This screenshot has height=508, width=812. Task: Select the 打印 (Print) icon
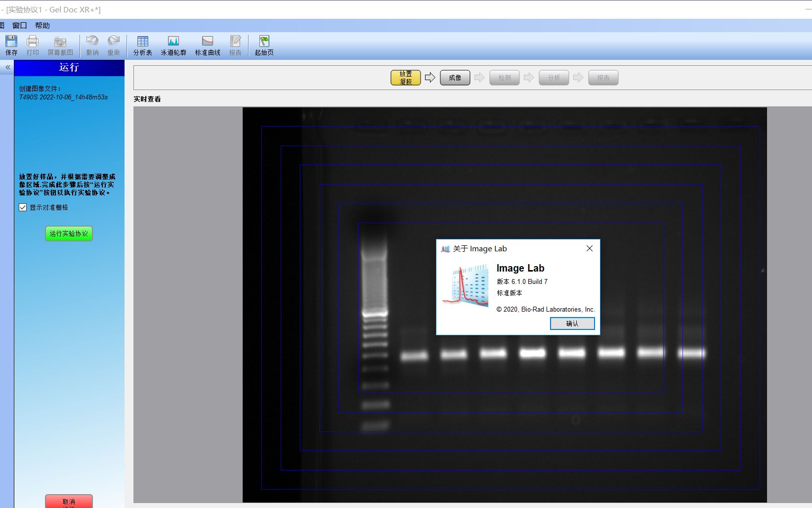tap(33, 46)
